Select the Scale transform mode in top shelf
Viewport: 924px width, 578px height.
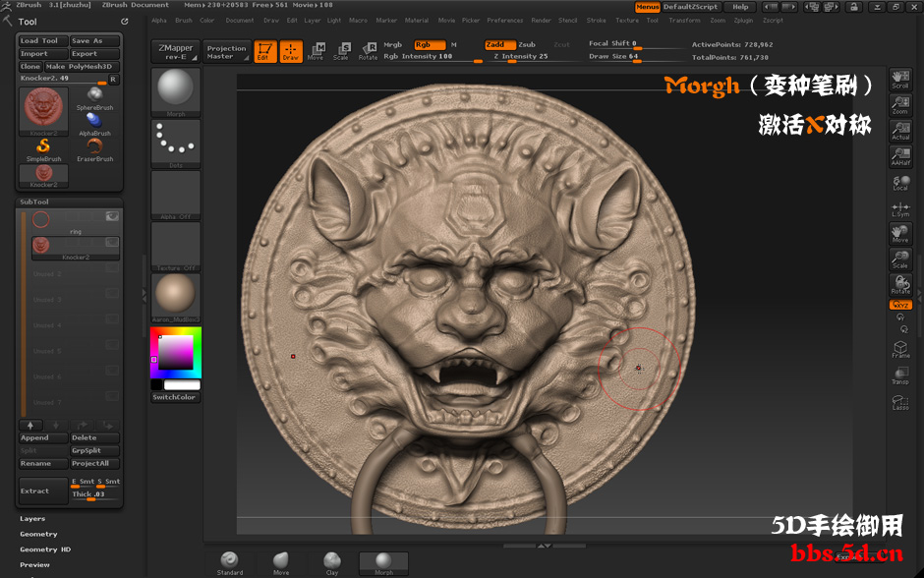click(341, 51)
